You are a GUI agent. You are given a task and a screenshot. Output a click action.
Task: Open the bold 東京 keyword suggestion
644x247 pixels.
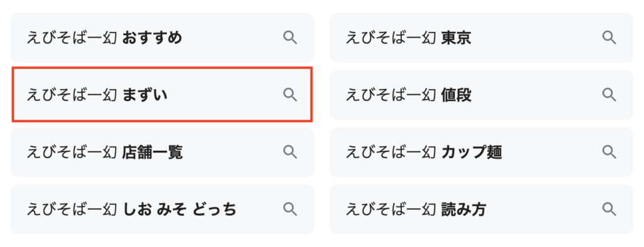coord(457,38)
